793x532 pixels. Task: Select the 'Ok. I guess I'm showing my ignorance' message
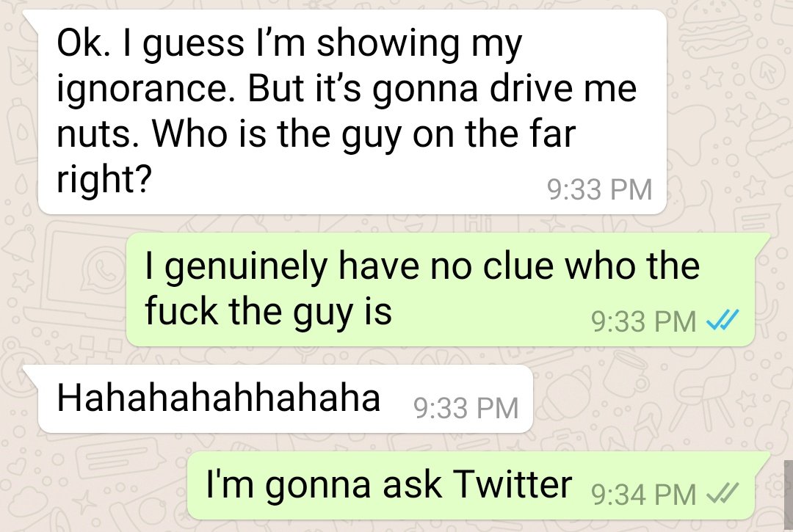tap(352, 112)
